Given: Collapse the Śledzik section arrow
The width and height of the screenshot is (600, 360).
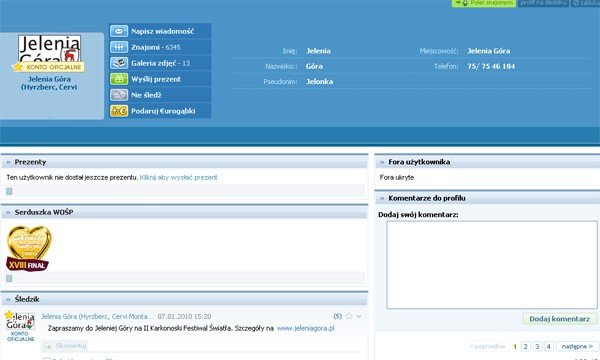Looking at the screenshot, I should (8, 300).
